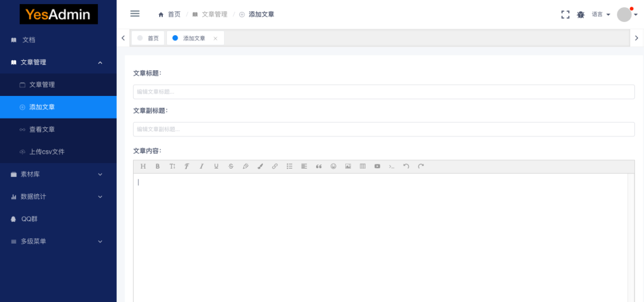Toggle bold in the article editor
Viewport: 644px width, 302px height.
coord(157,166)
